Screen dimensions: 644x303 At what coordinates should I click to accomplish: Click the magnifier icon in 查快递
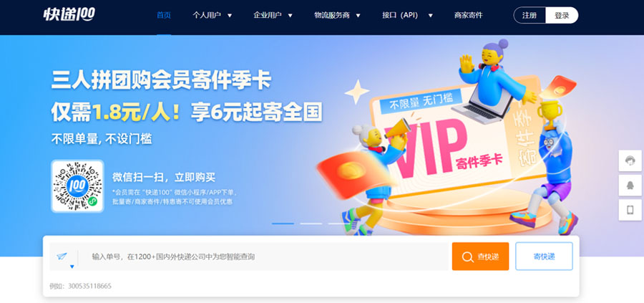coord(467,257)
